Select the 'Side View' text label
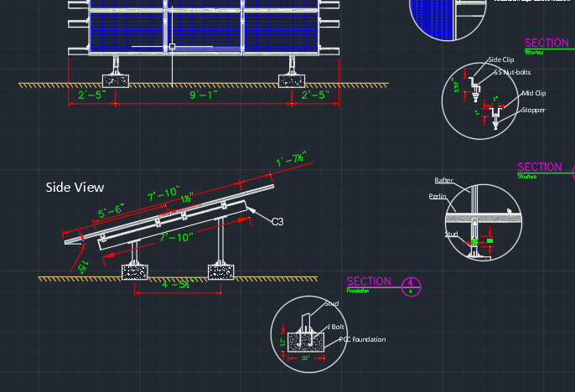 click(x=75, y=188)
